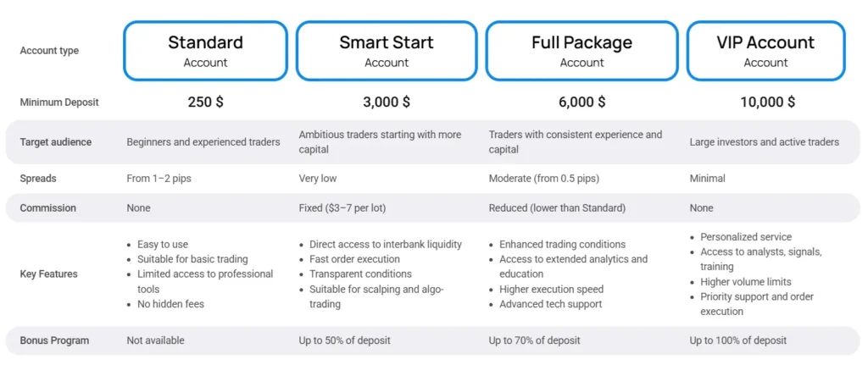
Task: Click the Account type row label
Action: click(49, 51)
